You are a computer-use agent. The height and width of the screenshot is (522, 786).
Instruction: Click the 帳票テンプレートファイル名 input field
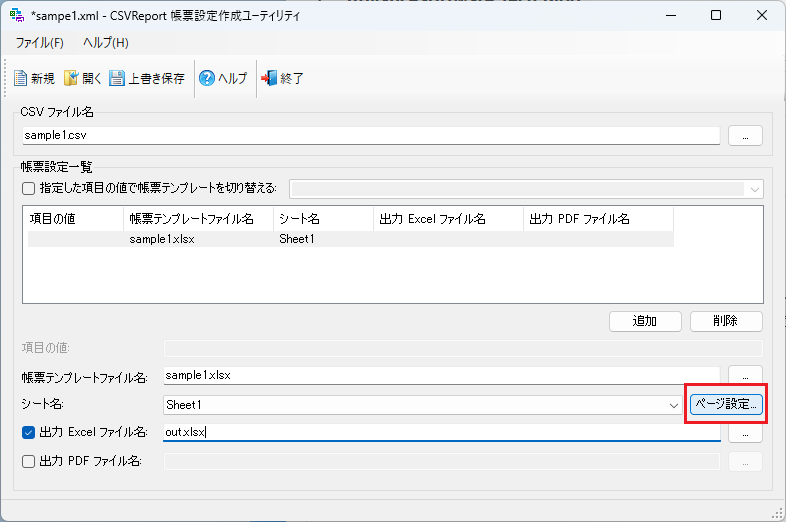click(x=442, y=376)
